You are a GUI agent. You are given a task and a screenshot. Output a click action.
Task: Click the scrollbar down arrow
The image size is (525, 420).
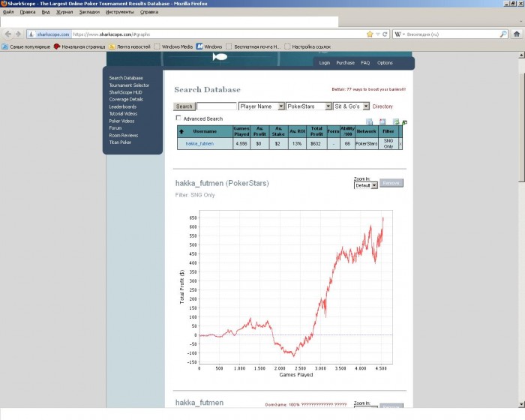521,404
